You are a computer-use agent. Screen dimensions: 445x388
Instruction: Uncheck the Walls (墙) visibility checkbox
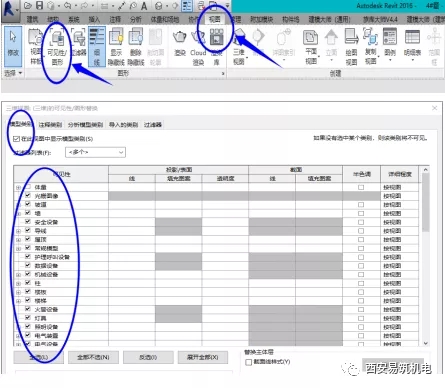click(x=28, y=213)
